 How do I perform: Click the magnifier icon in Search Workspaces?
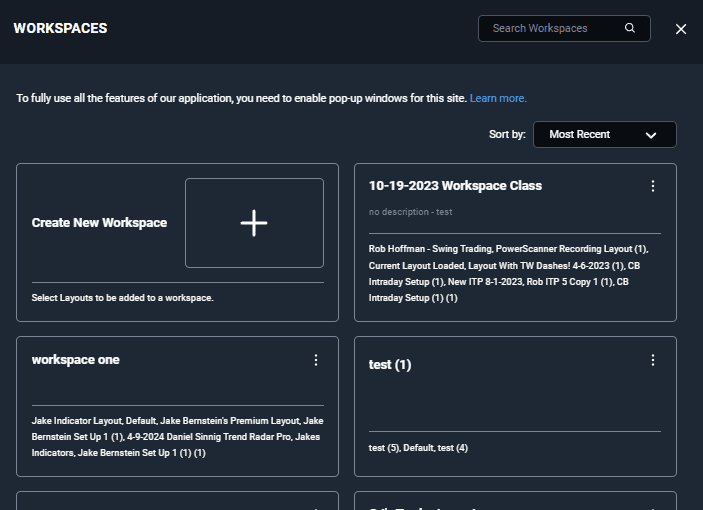629,28
